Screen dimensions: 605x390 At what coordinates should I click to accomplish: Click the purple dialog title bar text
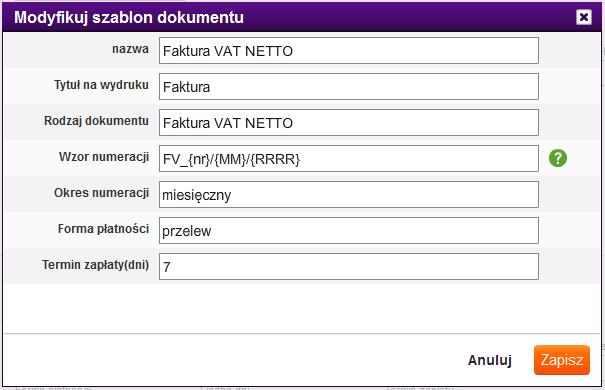(129, 17)
